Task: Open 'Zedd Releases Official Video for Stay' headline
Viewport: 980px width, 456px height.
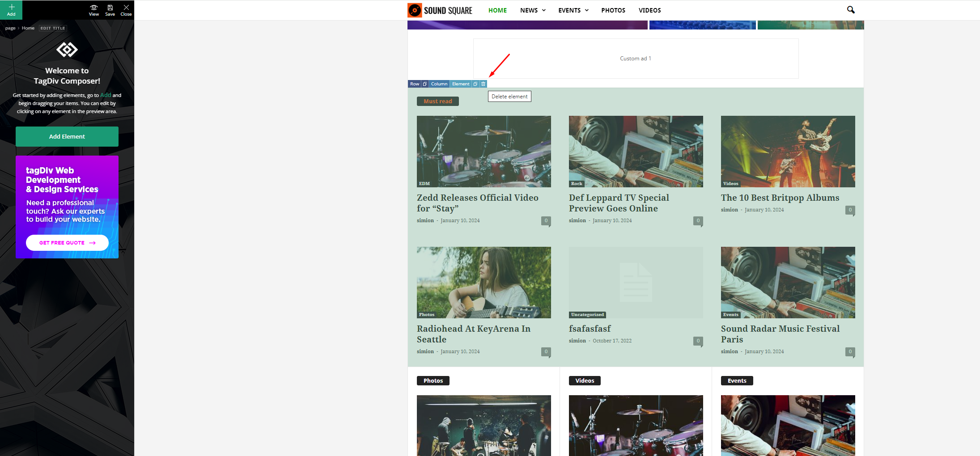Action: (x=477, y=203)
